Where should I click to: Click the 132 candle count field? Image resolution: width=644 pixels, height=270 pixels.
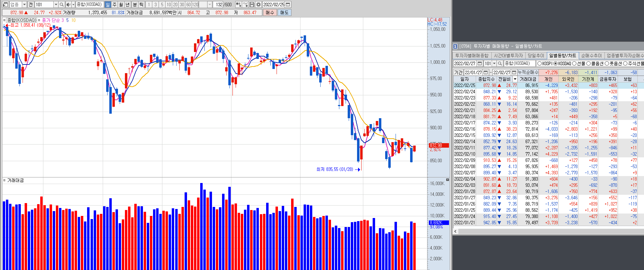[218, 5]
